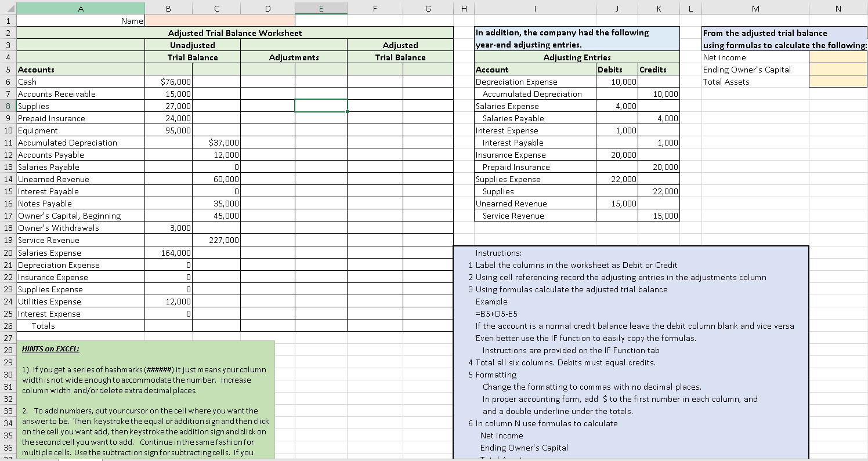Select the Total Assets result cell
The width and height of the screenshot is (868, 461).
(x=838, y=81)
